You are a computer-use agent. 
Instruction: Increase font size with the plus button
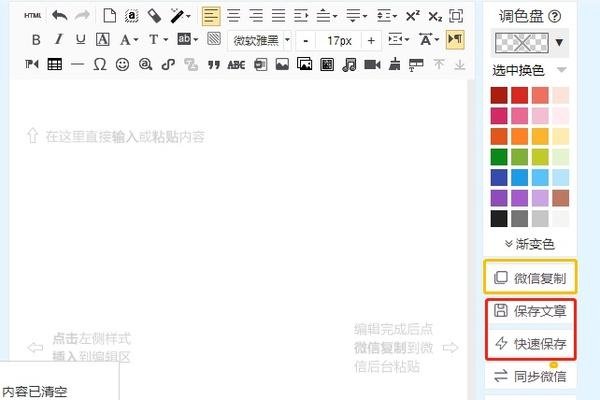click(371, 41)
